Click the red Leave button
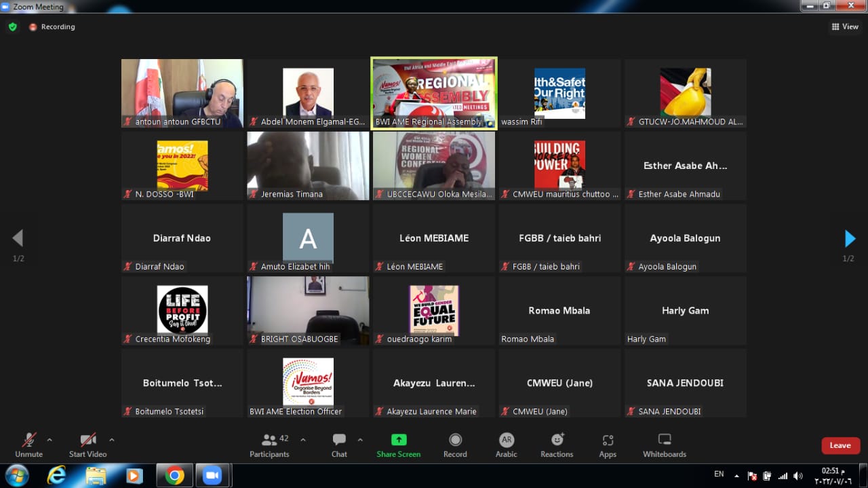 (840, 445)
